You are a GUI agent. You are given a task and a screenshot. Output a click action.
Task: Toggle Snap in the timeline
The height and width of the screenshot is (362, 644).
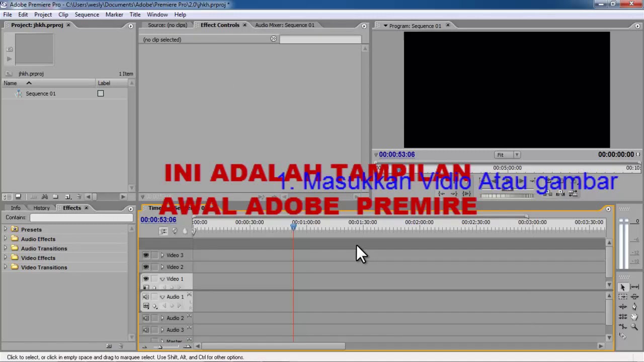tap(164, 231)
